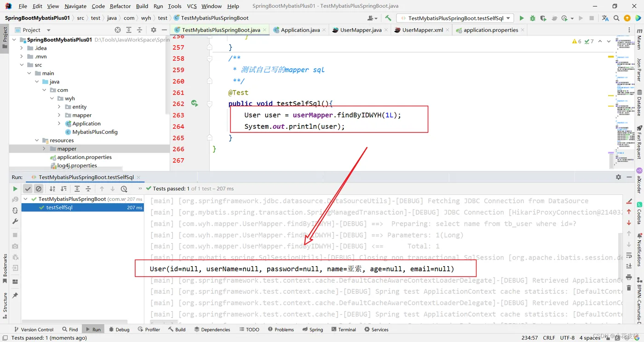Click the line separator CRLF in status bar
Image resolution: width=644 pixels, height=342 pixels.
click(x=549, y=338)
